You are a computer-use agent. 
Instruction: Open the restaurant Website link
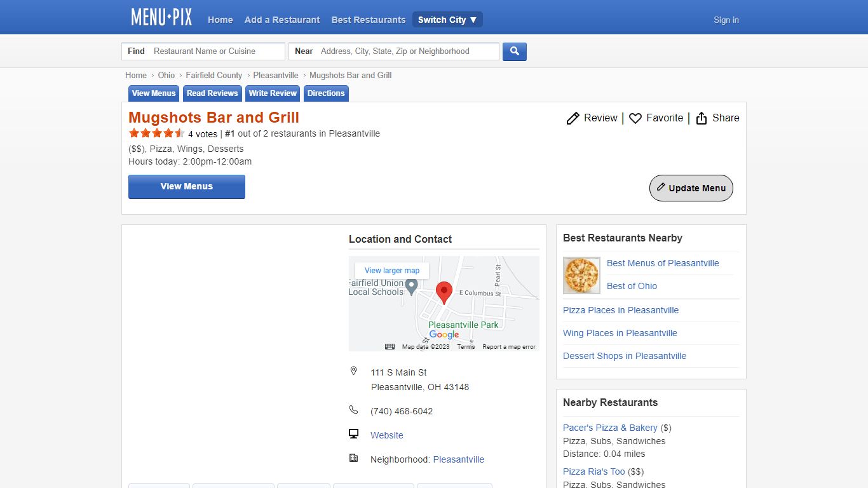coord(387,435)
